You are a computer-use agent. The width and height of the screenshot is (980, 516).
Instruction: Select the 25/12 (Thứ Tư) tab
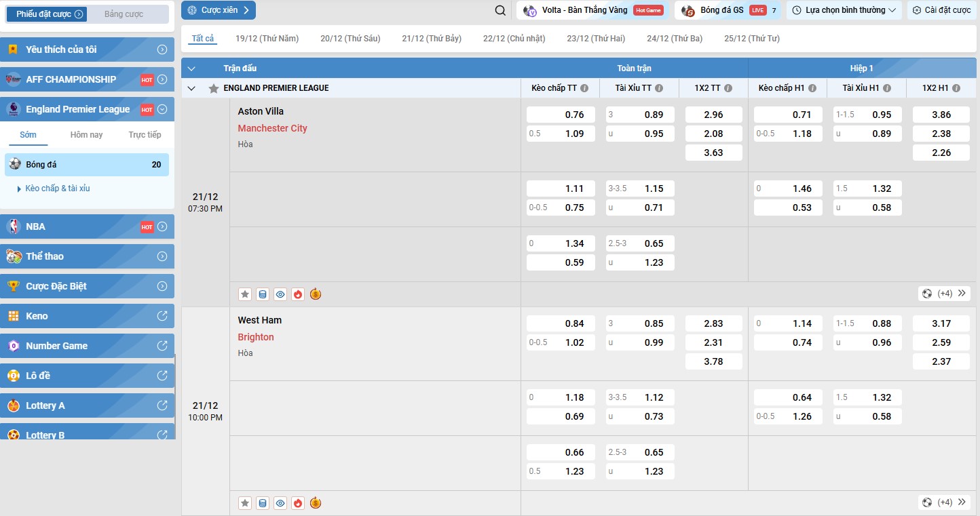point(752,39)
